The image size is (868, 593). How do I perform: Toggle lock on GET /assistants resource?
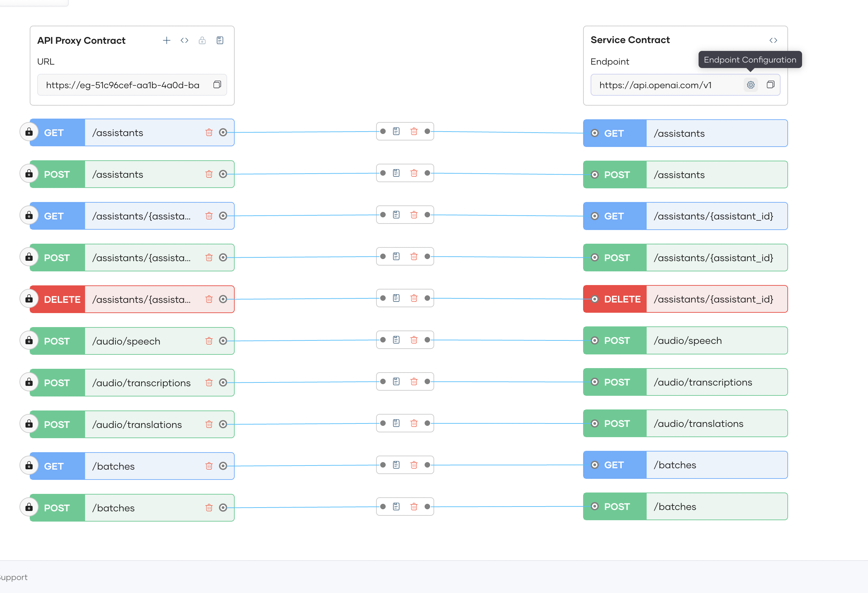click(x=29, y=132)
